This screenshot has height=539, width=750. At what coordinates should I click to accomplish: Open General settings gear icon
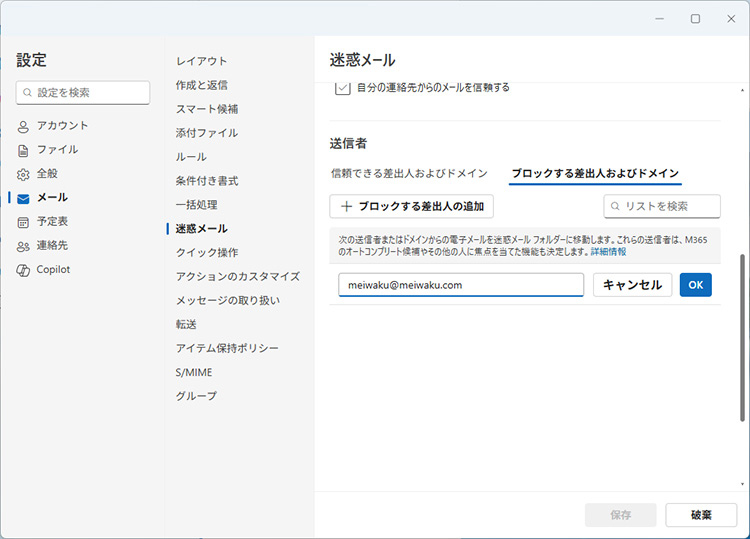(x=23, y=174)
